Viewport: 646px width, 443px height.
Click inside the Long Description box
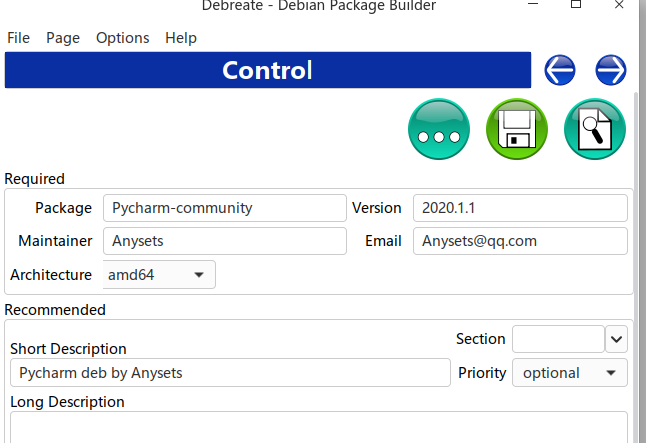pos(319,427)
